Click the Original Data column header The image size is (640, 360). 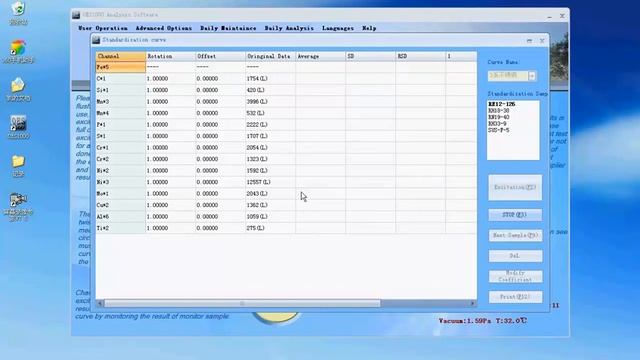pyautogui.click(x=270, y=56)
